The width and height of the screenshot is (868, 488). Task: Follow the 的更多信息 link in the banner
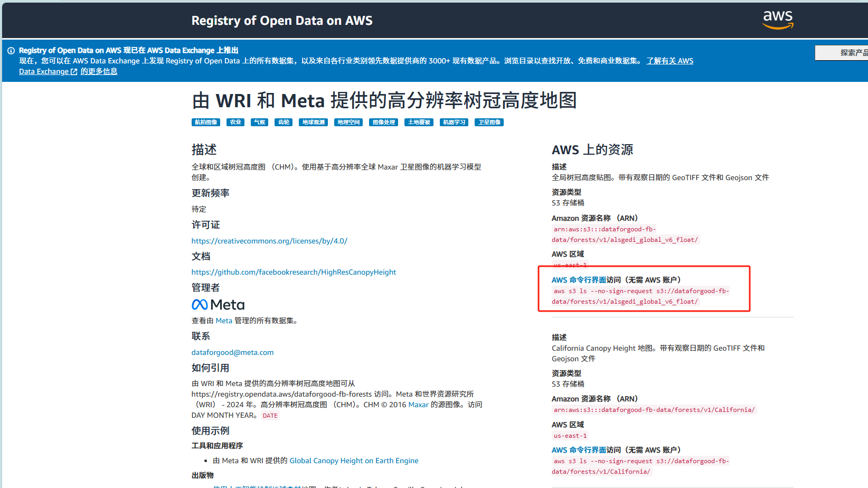99,71
